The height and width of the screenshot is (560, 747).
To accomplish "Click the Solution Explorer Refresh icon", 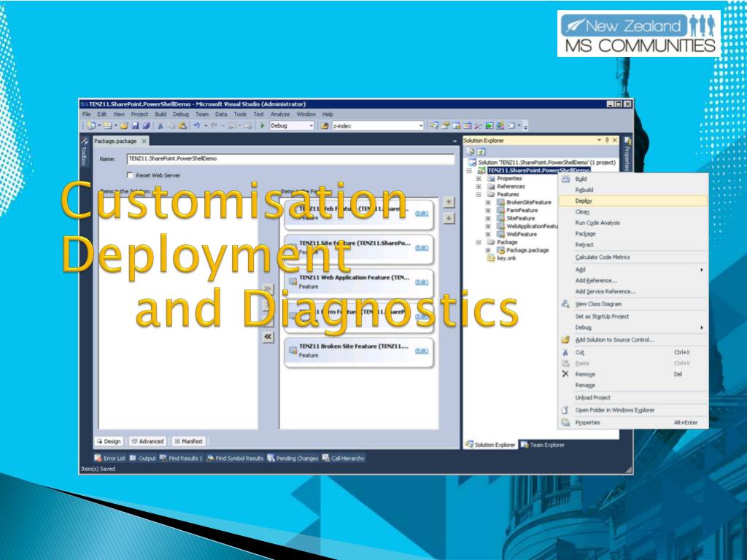I will pos(481,152).
